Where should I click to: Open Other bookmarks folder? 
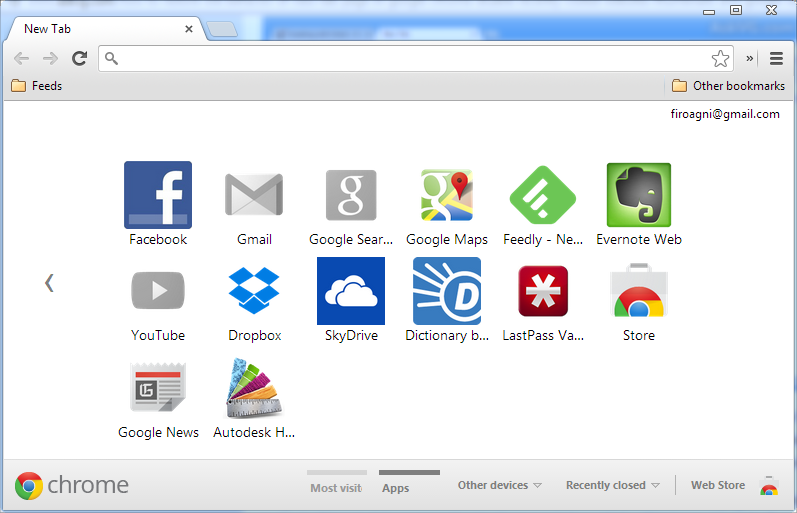pos(728,86)
